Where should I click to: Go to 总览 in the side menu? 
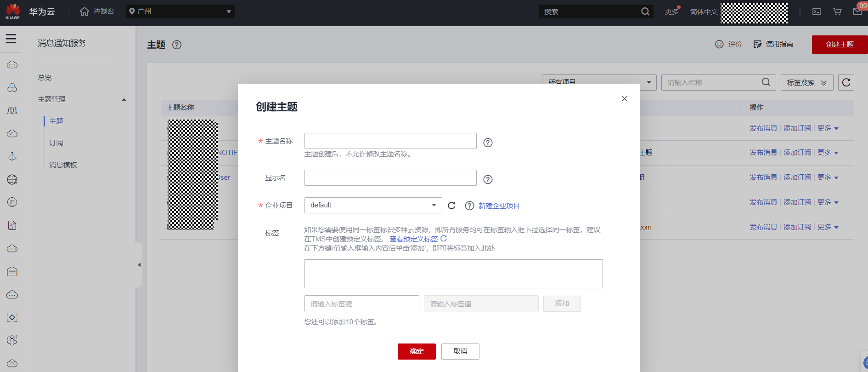pyautogui.click(x=45, y=78)
